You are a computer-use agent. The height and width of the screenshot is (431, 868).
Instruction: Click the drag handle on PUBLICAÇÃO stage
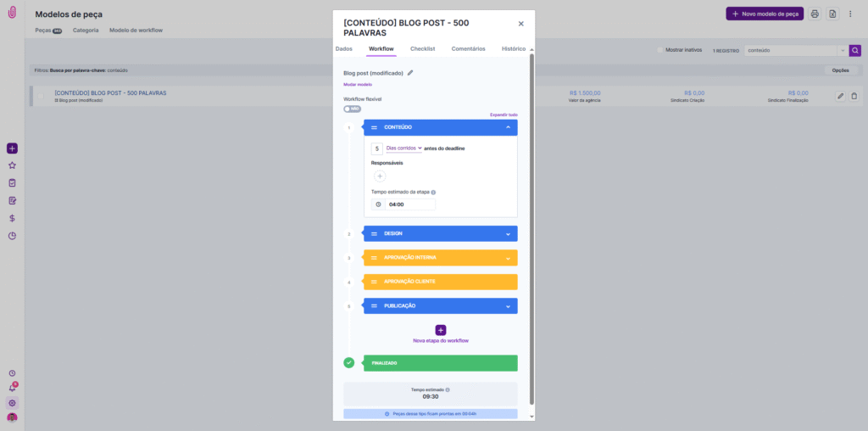(374, 305)
